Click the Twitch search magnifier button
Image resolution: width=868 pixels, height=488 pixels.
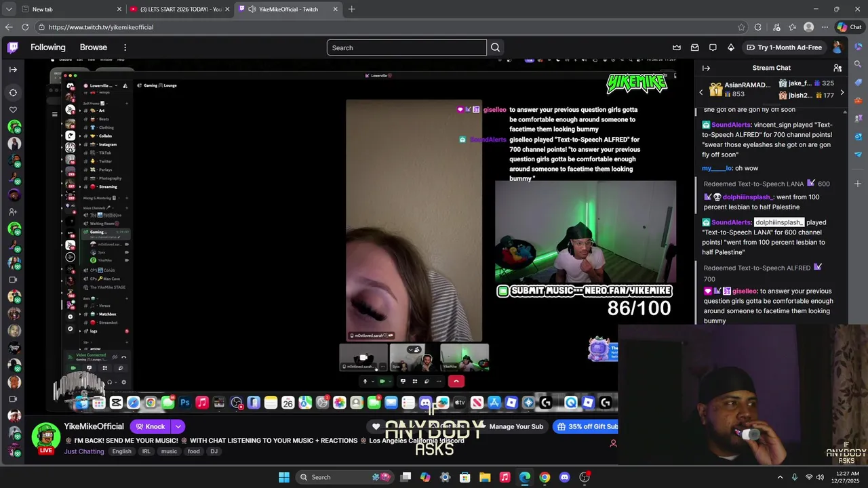click(x=496, y=47)
